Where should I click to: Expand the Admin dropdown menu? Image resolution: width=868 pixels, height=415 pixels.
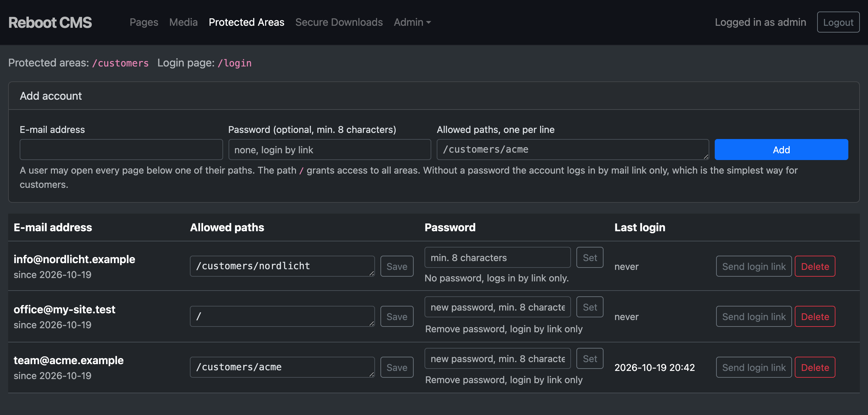coord(412,22)
